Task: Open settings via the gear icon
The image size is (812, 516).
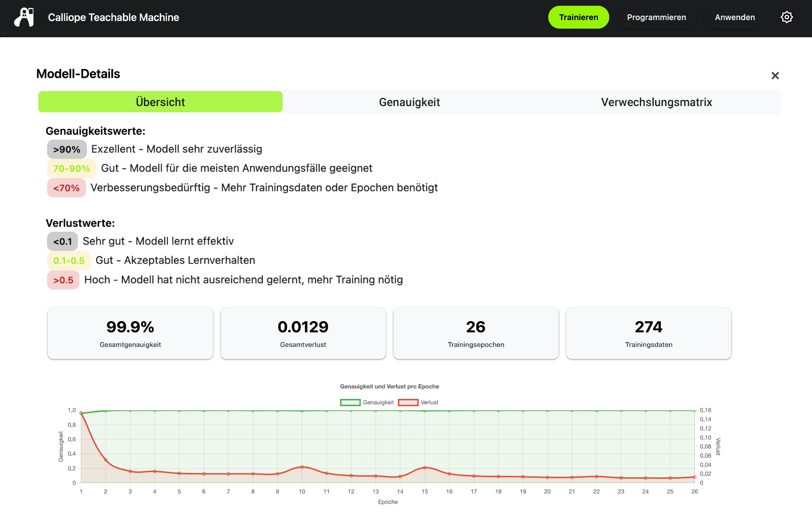Action: (x=787, y=17)
